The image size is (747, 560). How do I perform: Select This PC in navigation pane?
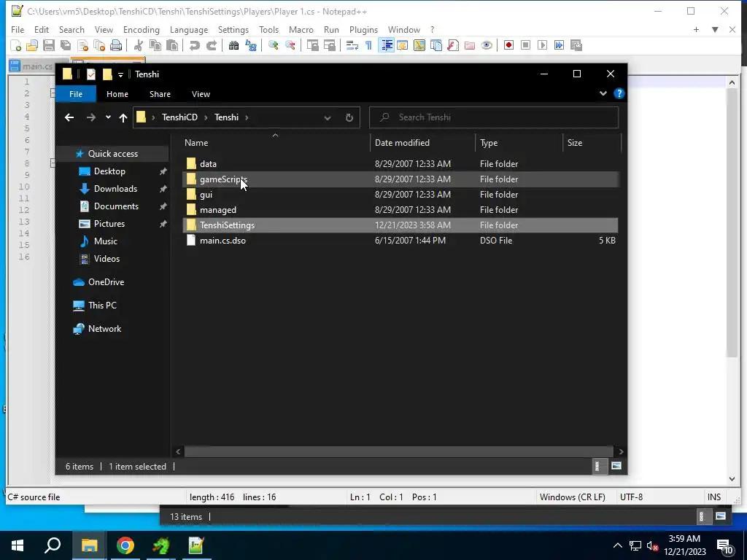pyautogui.click(x=102, y=306)
